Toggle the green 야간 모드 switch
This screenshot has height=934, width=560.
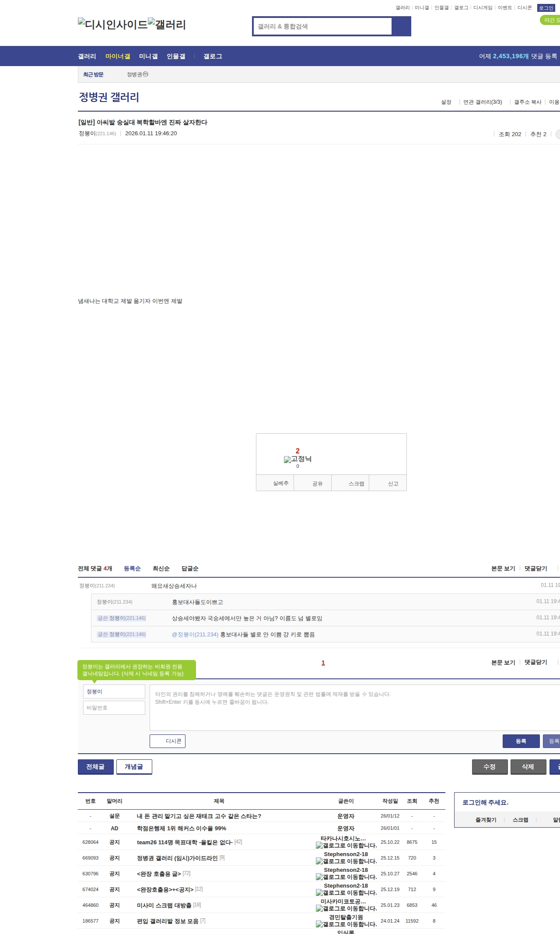point(550,20)
